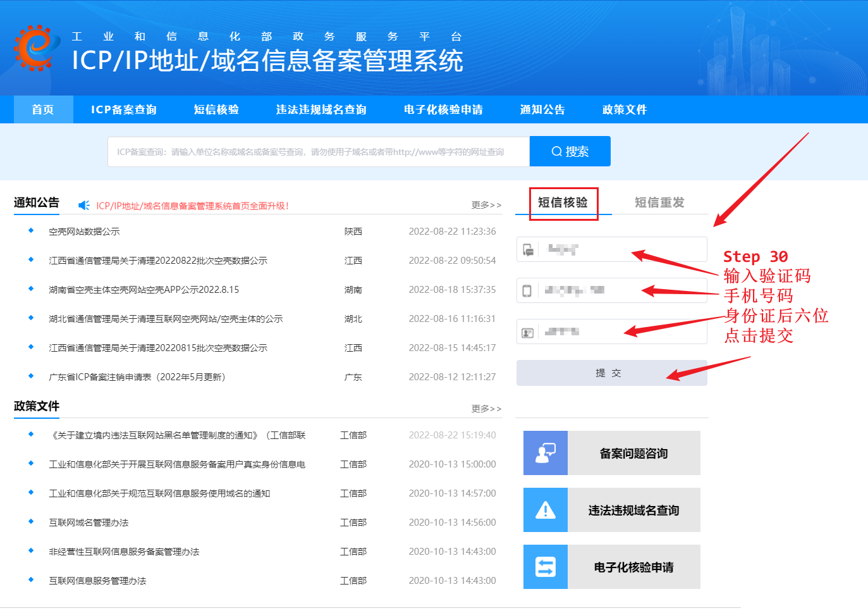Open 规范互联网信息服务使用域名的通知
Image resolution: width=868 pixels, height=613 pixels.
pos(159,493)
